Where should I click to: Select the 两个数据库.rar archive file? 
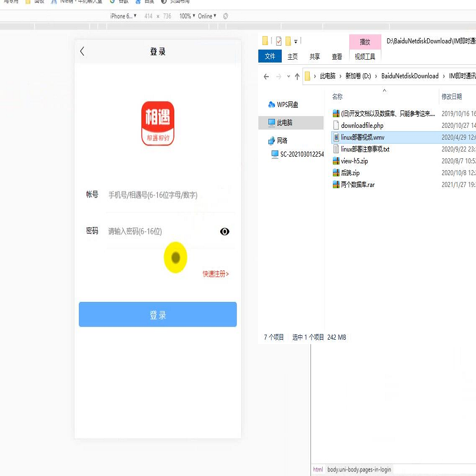[x=357, y=185]
